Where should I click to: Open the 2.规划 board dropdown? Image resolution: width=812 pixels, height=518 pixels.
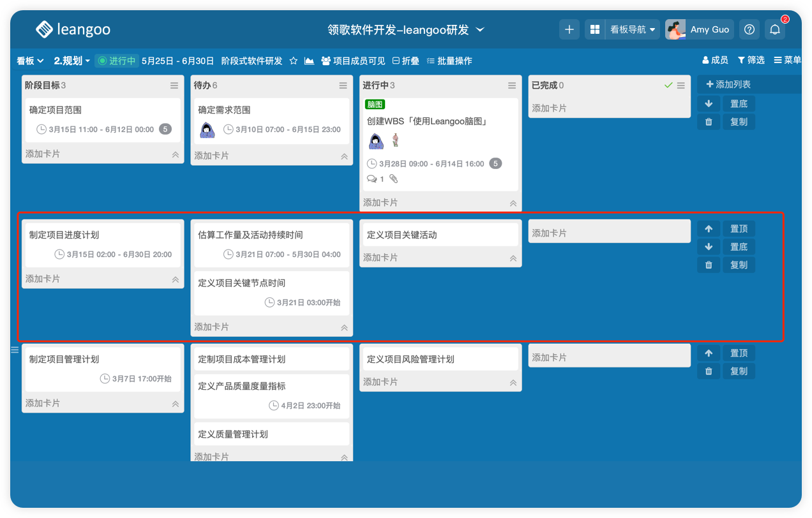[x=72, y=61]
